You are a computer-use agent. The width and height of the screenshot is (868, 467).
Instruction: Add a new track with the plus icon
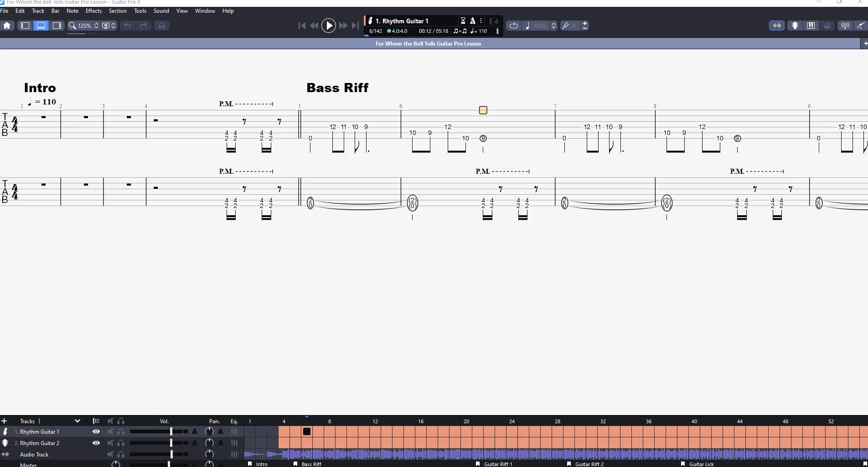[4, 421]
